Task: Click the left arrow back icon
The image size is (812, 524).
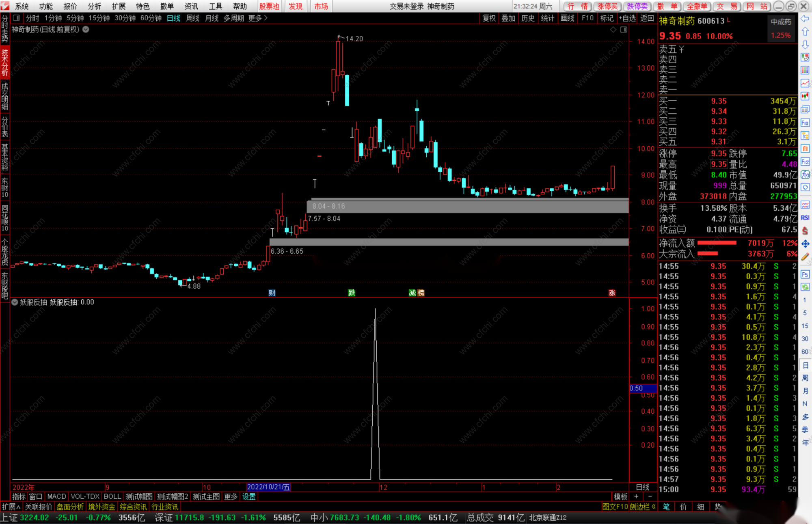Action: (x=805, y=19)
